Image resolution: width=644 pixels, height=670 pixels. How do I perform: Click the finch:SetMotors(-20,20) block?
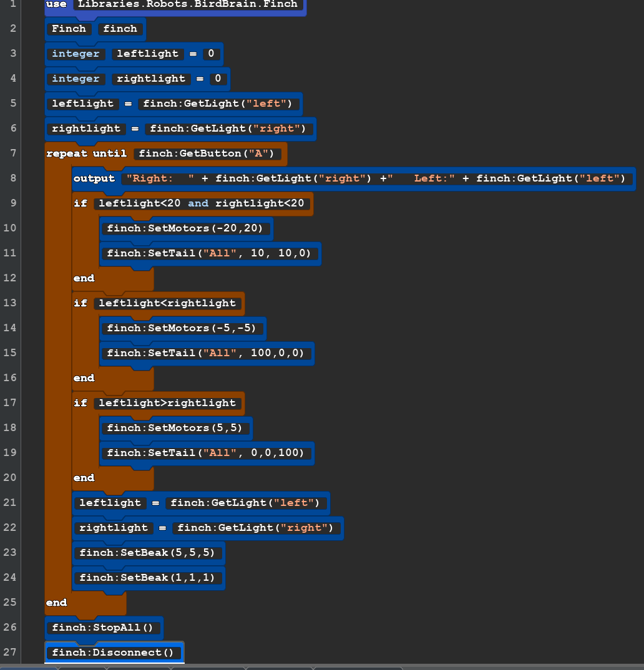pyautogui.click(x=185, y=228)
